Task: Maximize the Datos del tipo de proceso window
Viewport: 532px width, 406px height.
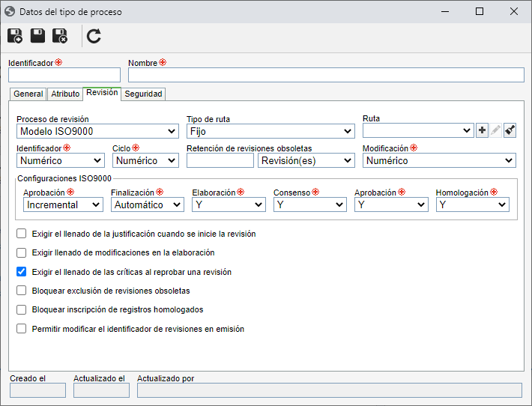Action: pyautogui.click(x=480, y=11)
